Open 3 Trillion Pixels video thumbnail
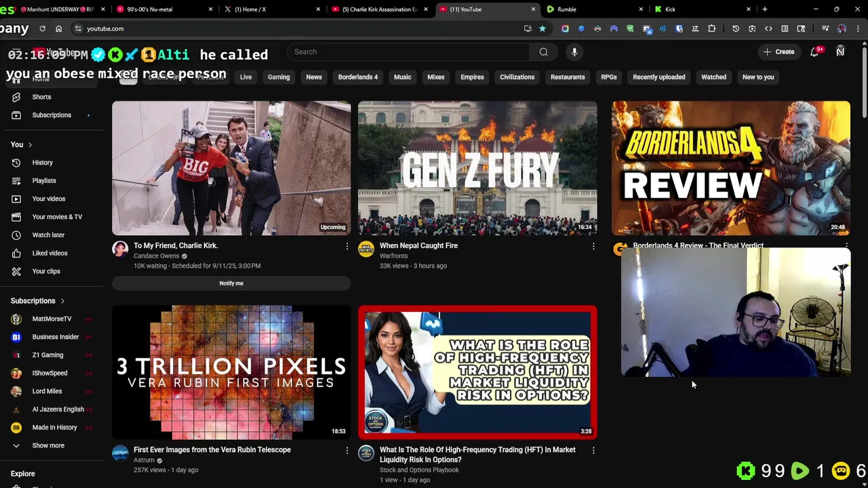Screen dimensions: 868x488 231,372
